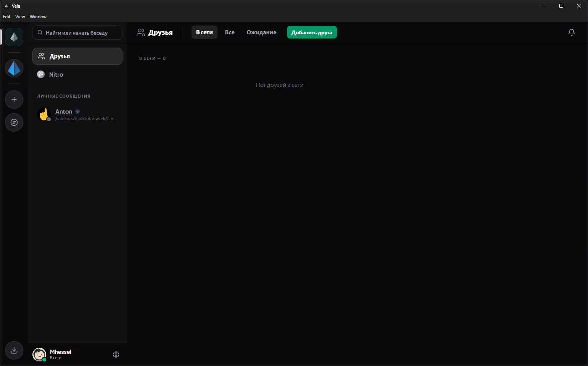Click the add server plus icon

tap(14, 100)
